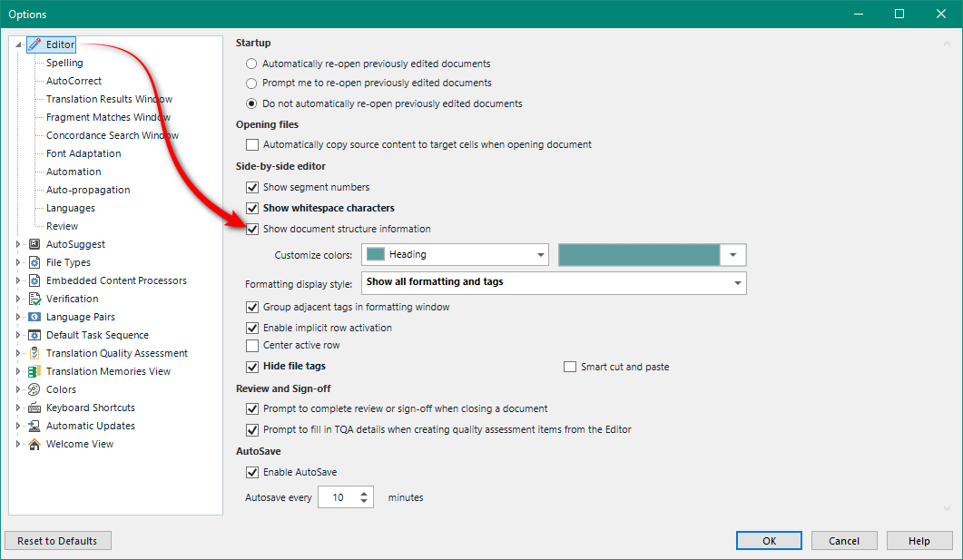The width and height of the screenshot is (963, 560).
Task: Click the File Types gear icon
Action: coord(34,262)
